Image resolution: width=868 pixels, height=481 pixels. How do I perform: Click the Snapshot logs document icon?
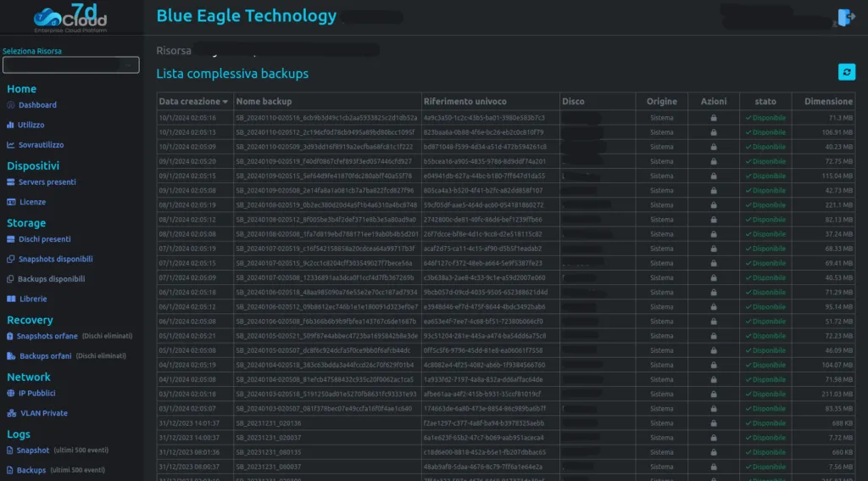click(10, 450)
